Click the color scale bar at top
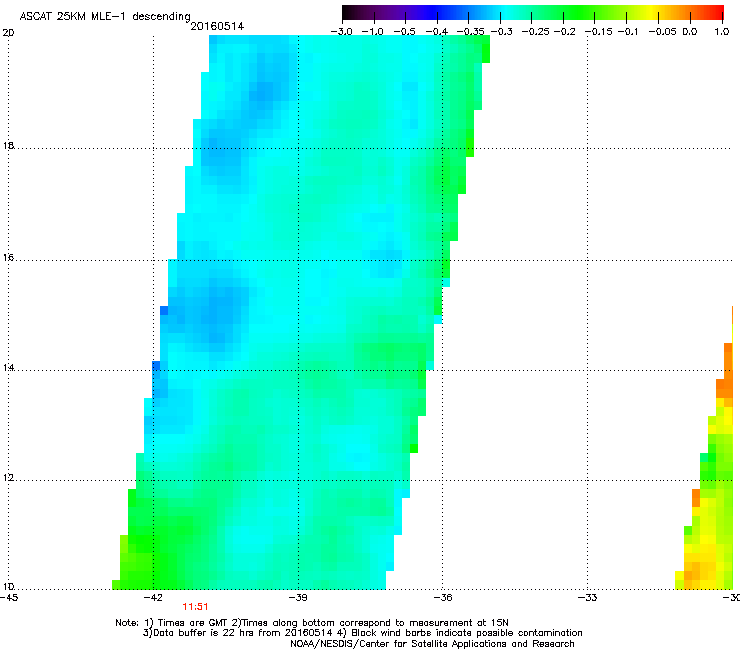 coord(532,12)
